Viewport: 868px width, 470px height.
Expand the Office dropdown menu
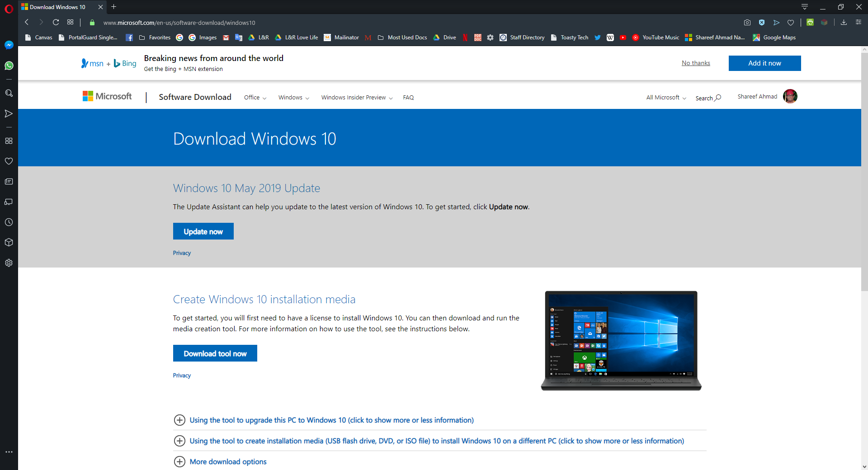[x=255, y=98]
